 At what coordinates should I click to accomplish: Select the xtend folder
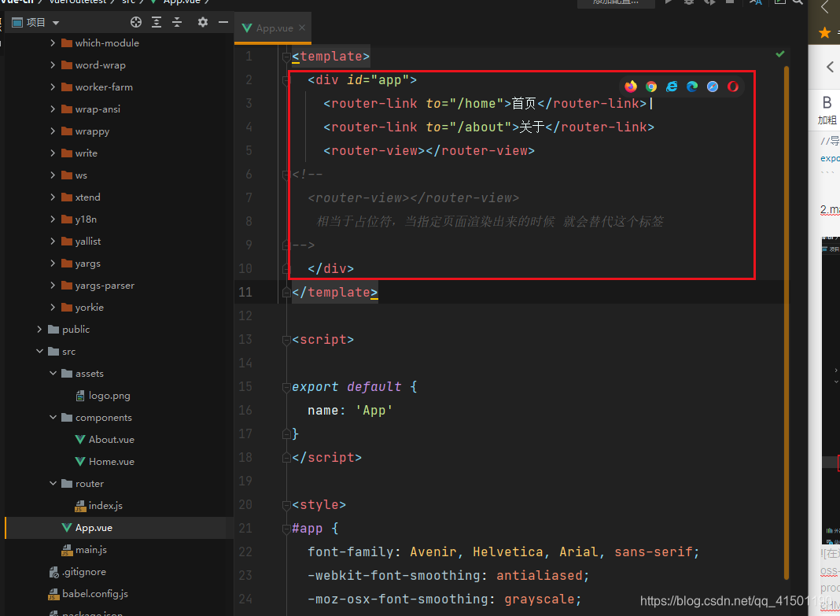87,197
